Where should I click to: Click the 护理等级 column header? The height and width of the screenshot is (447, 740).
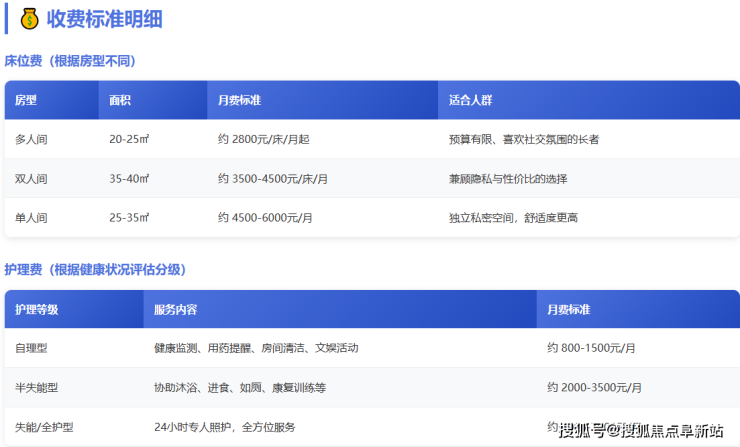tap(37, 310)
